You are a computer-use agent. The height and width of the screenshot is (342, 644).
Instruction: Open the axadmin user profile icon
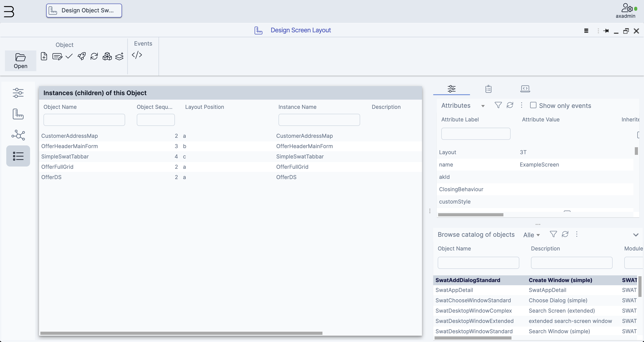pyautogui.click(x=627, y=8)
